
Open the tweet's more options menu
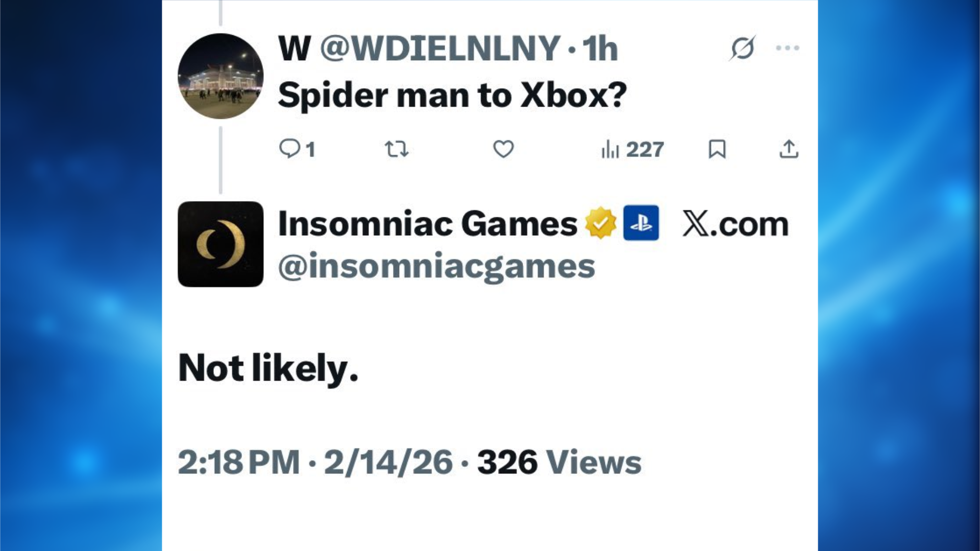click(x=788, y=47)
